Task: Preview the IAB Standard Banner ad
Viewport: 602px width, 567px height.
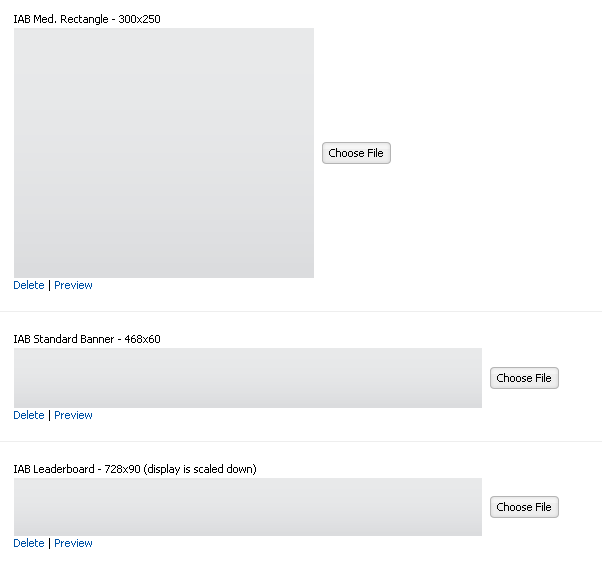Action: click(73, 415)
